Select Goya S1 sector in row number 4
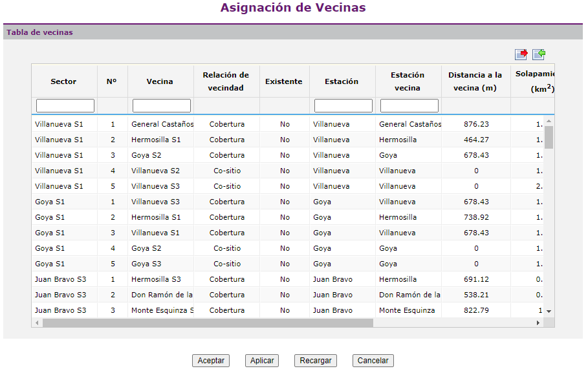This screenshot has width=588, height=371. point(50,248)
